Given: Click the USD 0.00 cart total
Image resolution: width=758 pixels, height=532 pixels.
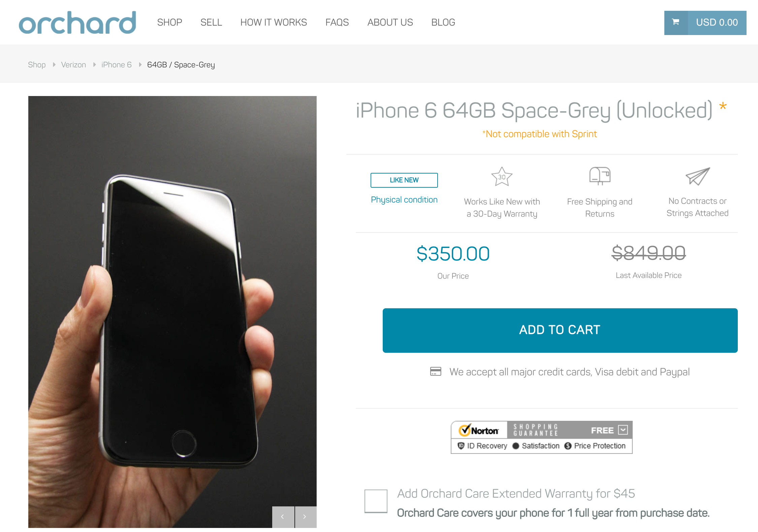Looking at the screenshot, I should pos(717,23).
